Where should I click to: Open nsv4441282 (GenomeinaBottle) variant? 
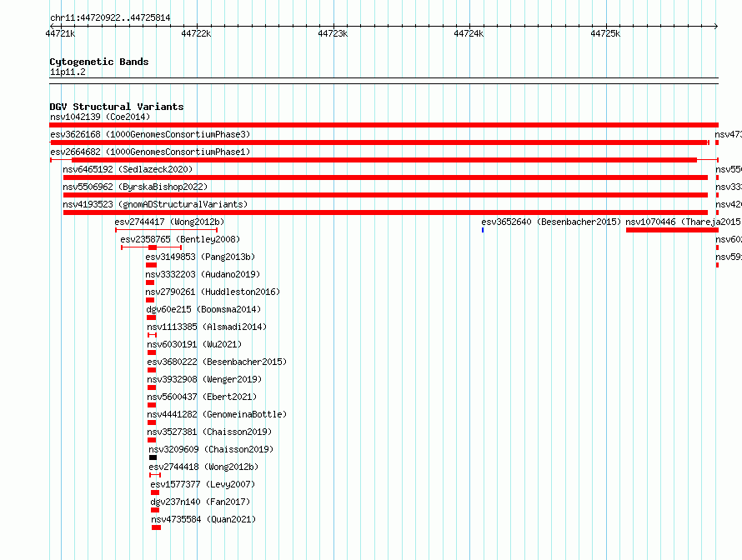tap(217, 414)
